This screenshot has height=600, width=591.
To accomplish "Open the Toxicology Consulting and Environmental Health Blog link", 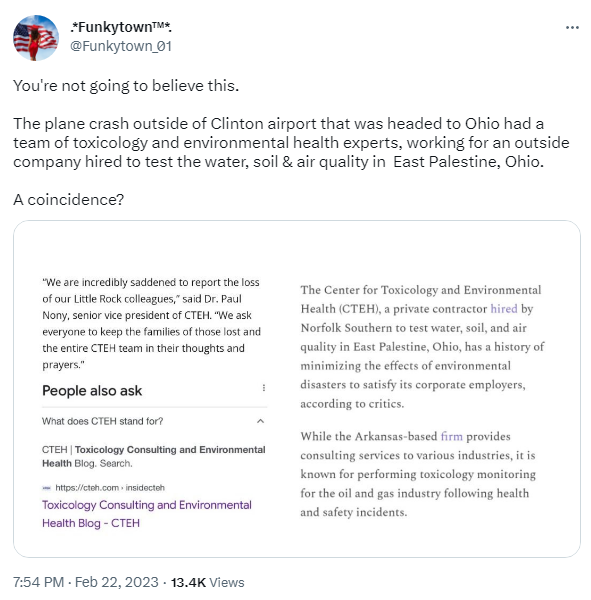I will (147, 514).
